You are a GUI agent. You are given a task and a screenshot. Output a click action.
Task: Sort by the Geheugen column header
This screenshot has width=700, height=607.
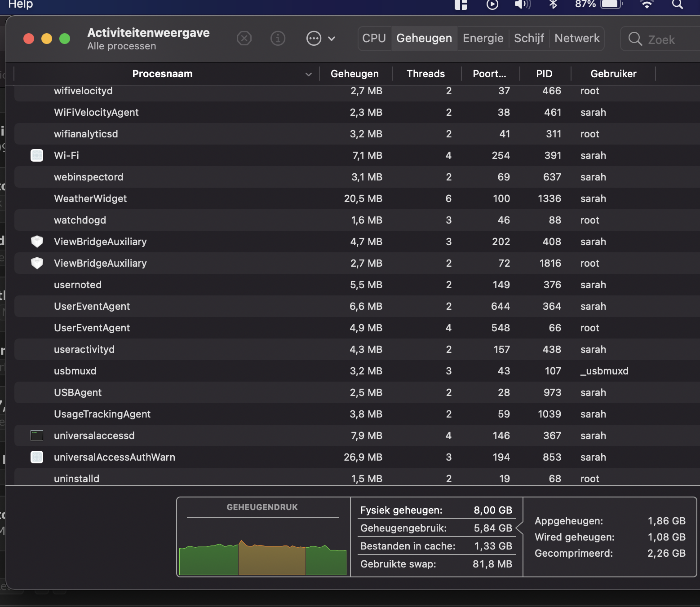tap(354, 74)
